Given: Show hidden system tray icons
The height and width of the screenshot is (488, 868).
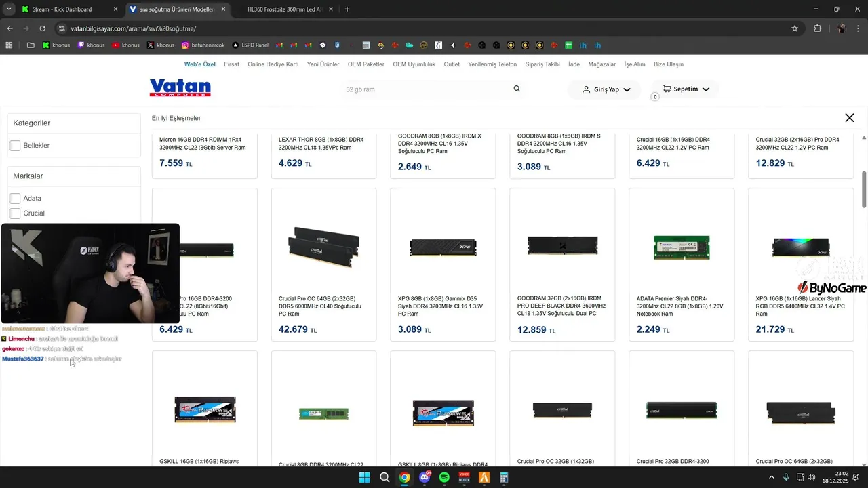Looking at the screenshot, I should pyautogui.click(x=771, y=477).
